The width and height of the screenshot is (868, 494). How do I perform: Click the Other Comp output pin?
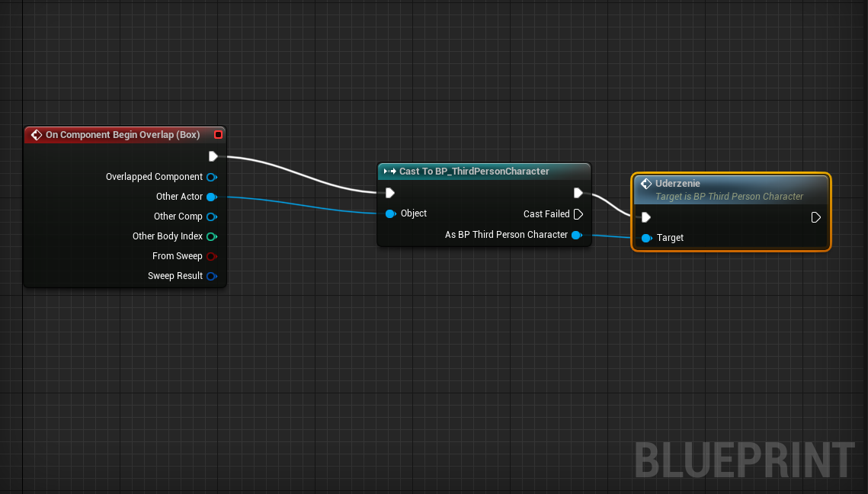211,217
